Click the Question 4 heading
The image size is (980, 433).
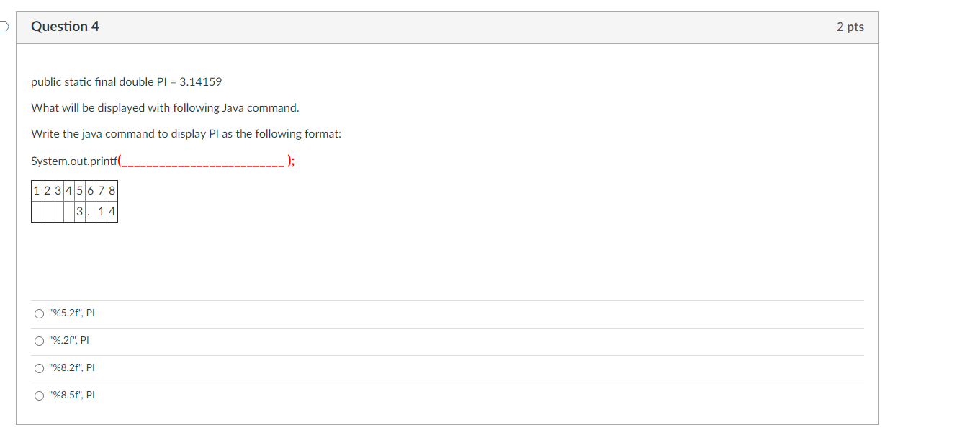tap(65, 27)
